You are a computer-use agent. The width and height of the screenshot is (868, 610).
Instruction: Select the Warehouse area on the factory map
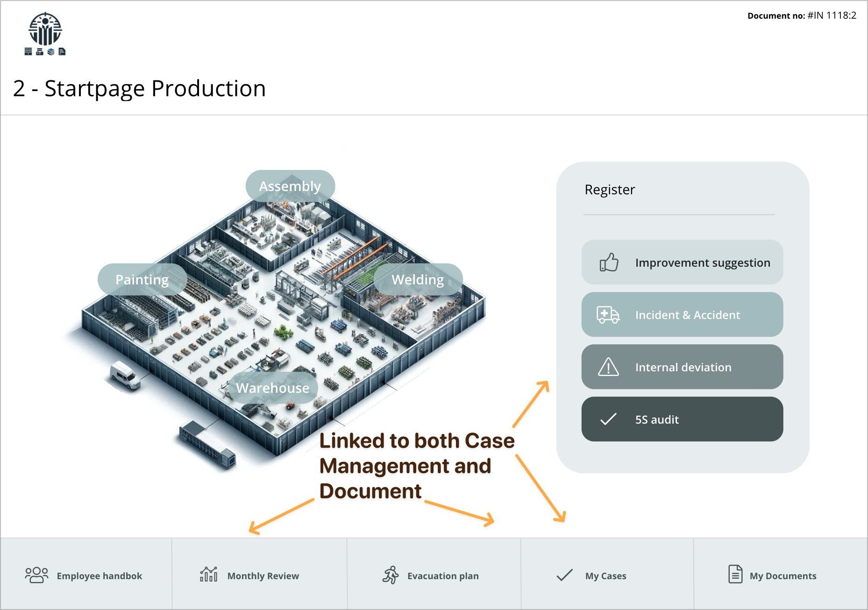coord(273,388)
